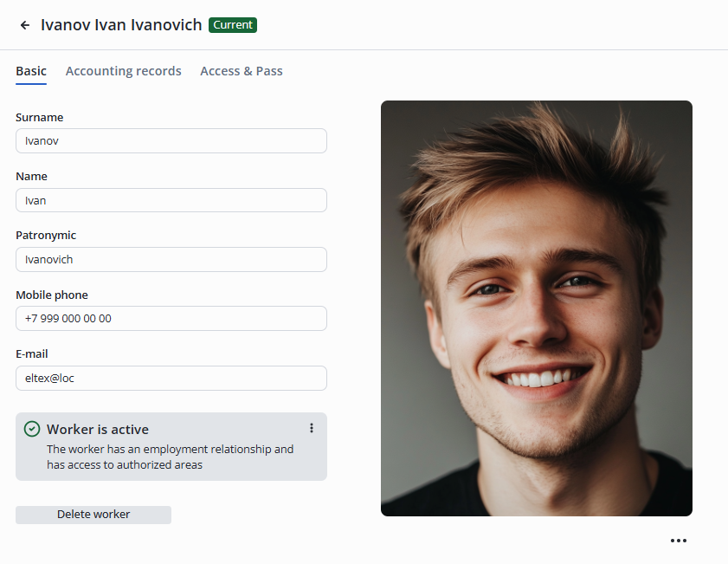Click the "Worker is active" heading
Image resolution: width=728 pixels, height=564 pixels.
[98, 429]
